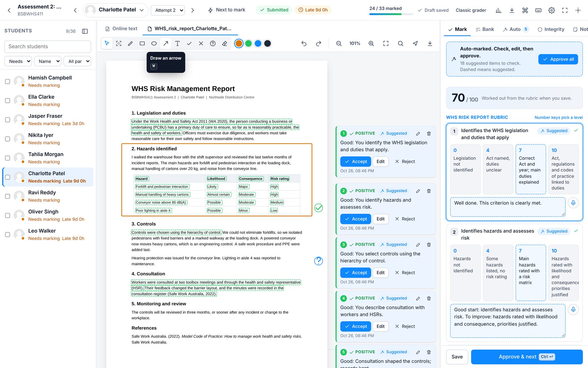The height and width of the screenshot is (368, 588).
Task: Select Nikita Iyer's checkbox
Action: pyautogui.click(x=8, y=139)
